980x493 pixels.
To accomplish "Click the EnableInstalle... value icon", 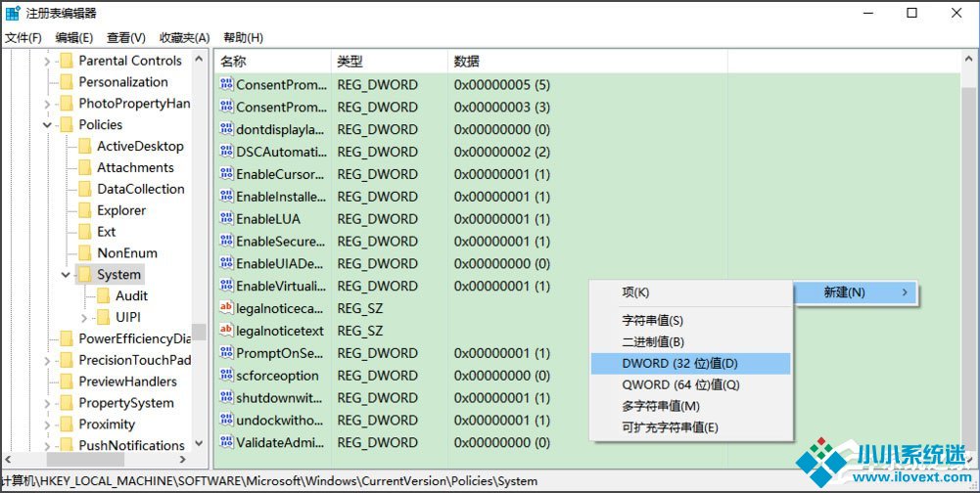I will (226, 197).
